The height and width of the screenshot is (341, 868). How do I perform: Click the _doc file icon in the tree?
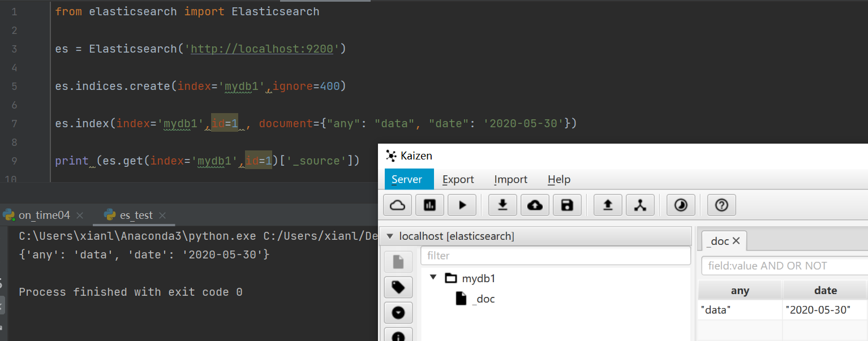[461, 299]
